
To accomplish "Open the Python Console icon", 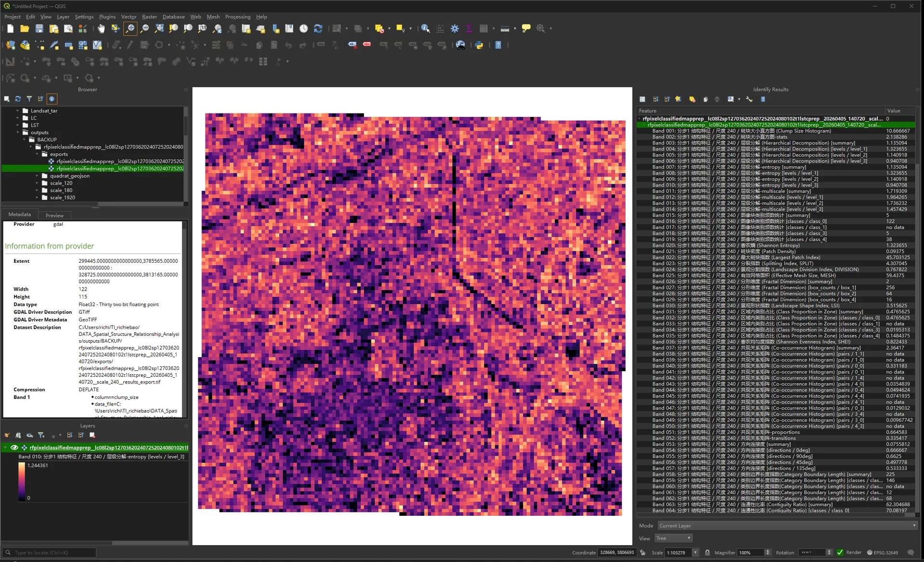I will (x=479, y=45).
